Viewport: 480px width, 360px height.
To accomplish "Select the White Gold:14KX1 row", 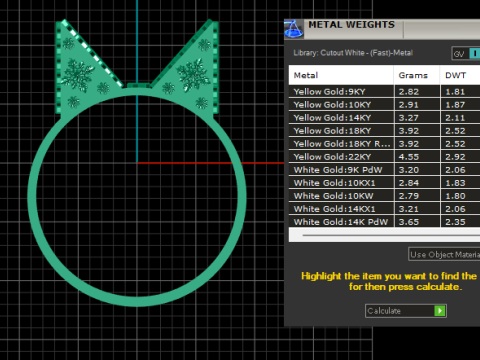I will click(384, 209).
